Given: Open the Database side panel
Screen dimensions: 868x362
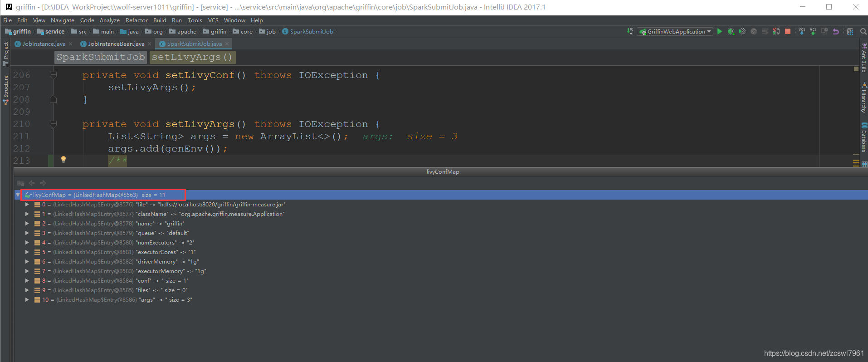Looking at the screenshot, I should [864, 137].
